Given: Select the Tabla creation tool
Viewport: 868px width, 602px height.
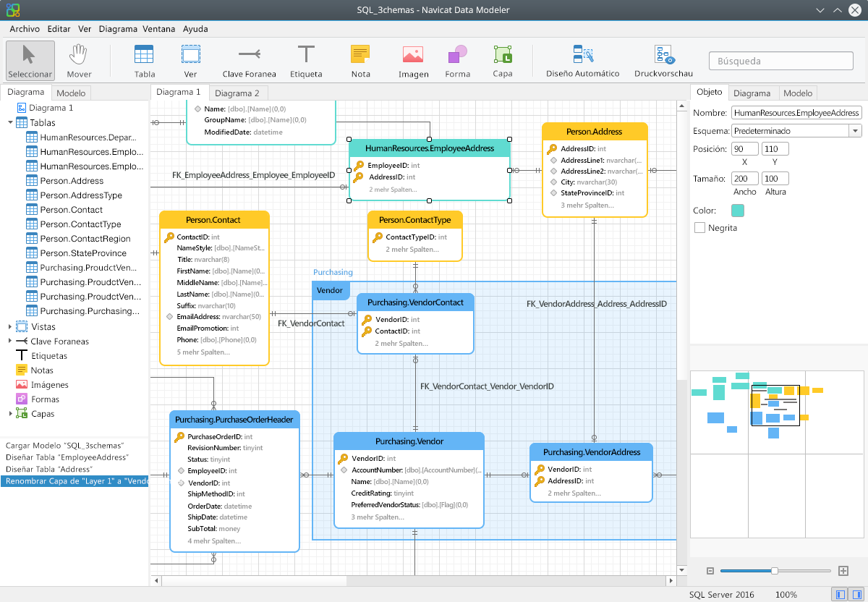Looking at the screenshot, I should [143, 61].
